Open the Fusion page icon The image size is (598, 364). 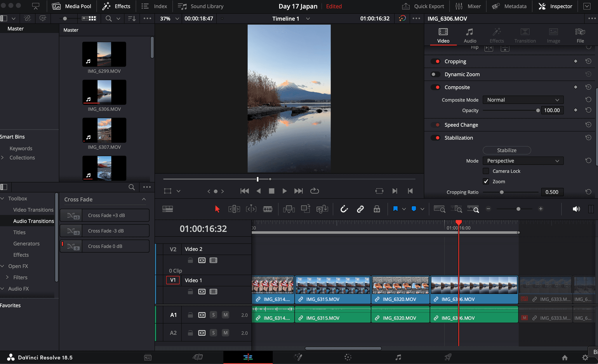[298, 357]
